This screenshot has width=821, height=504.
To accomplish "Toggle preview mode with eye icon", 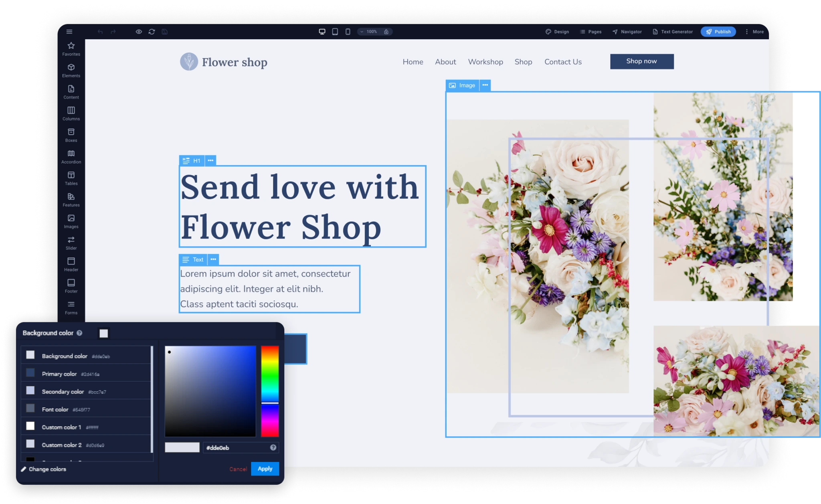I will (x=139, y=32).
